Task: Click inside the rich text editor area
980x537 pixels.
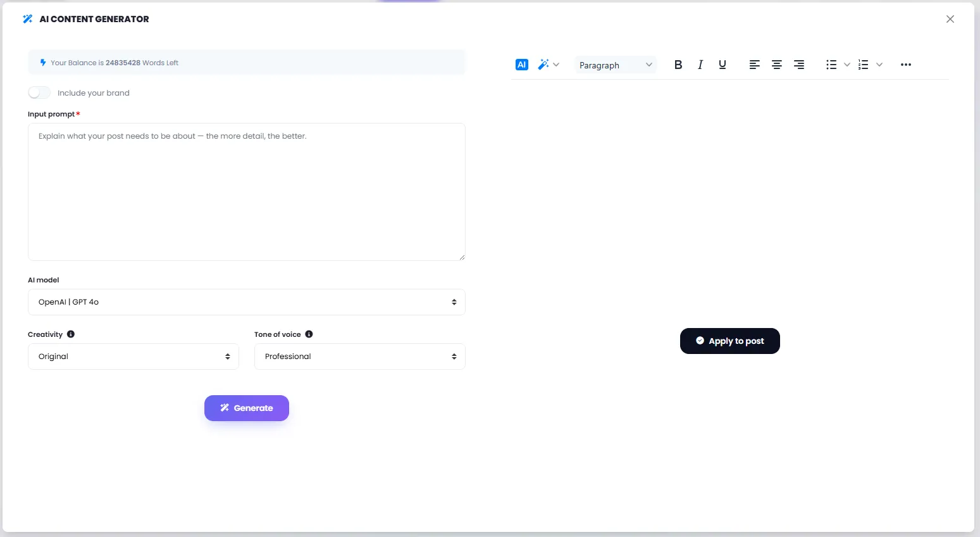Action: pos(729,196)
